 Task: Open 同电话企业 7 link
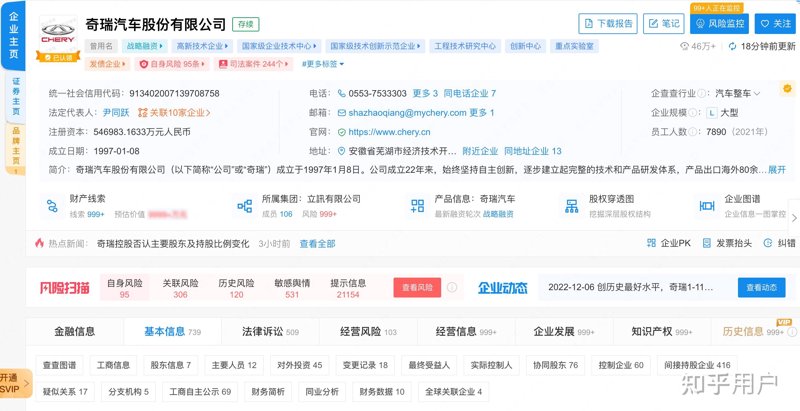pos(469,93)
